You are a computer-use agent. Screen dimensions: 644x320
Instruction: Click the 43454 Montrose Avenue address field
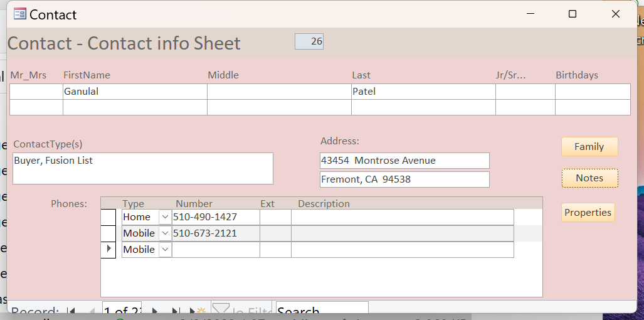click(404, 161)
